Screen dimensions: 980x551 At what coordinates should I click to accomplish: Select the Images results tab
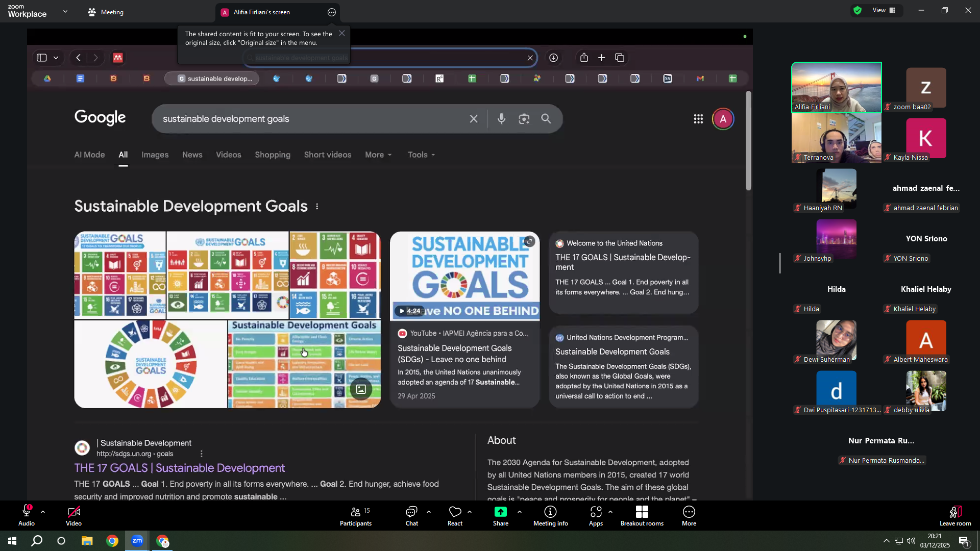(155, 155)
